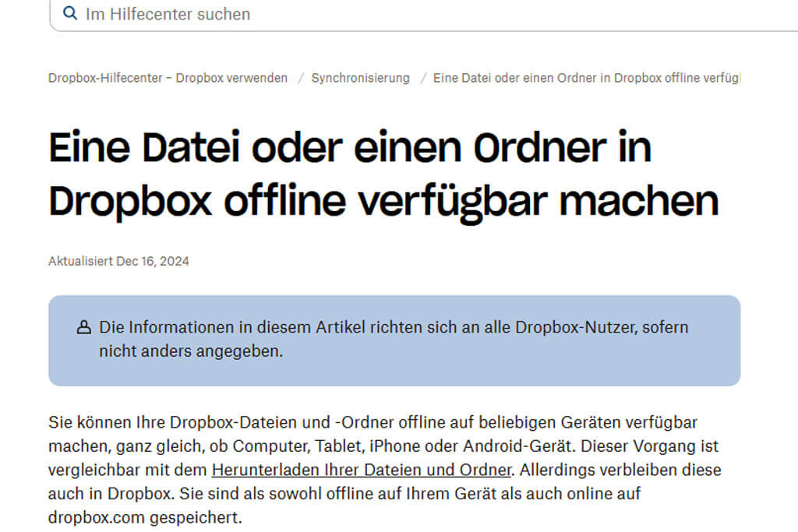Viewport: 798px width, 532px height.
Task: Click the "Aktualisiert Dec 16, 2024" date label
Action: pos(118,260)
